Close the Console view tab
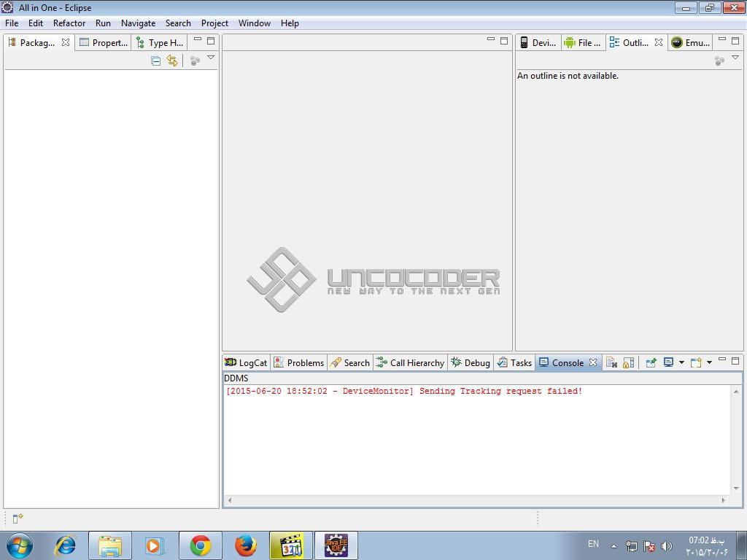747x560 pixels. click(593, 362)
